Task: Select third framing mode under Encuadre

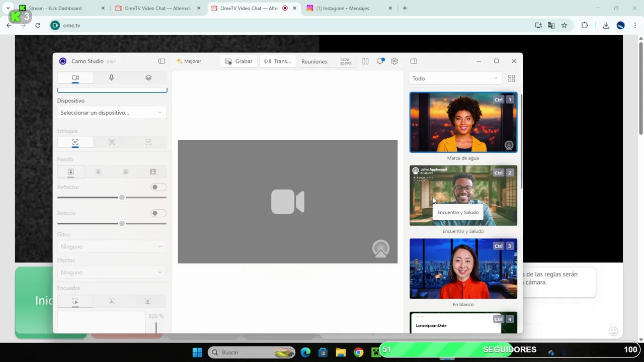Action: (148, 301)
